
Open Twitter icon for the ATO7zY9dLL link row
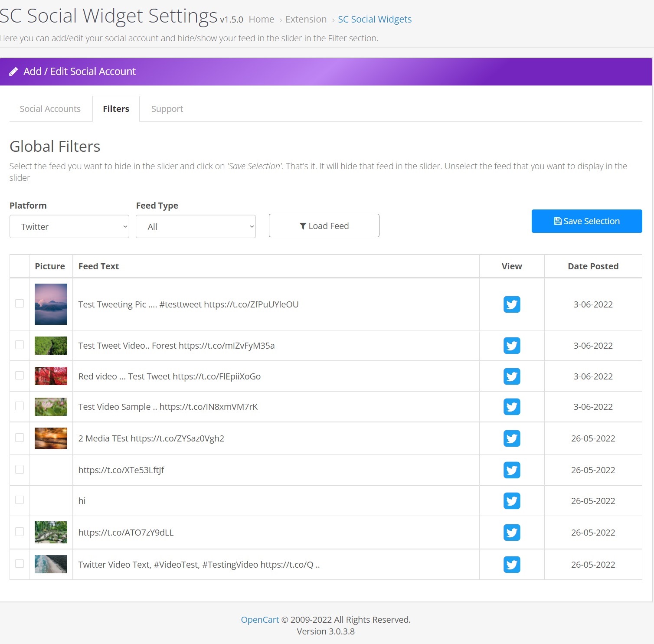512,533
